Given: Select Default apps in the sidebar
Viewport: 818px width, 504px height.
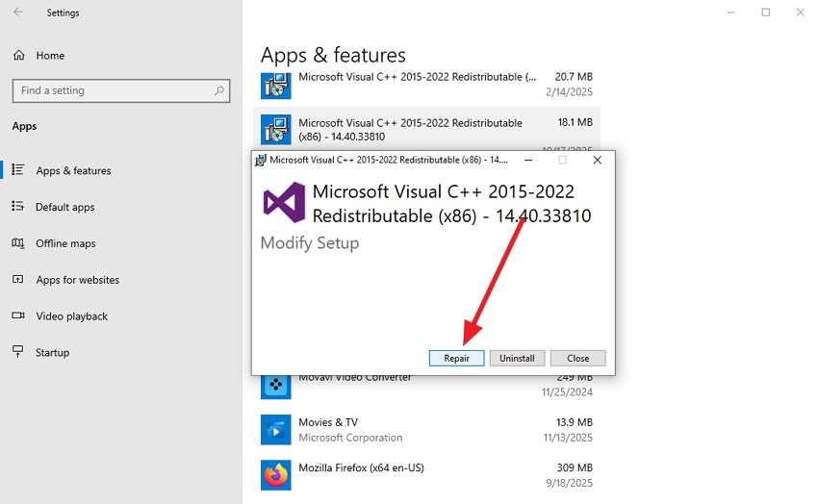Looking at the screenshot, I should (x=64, y=207).
